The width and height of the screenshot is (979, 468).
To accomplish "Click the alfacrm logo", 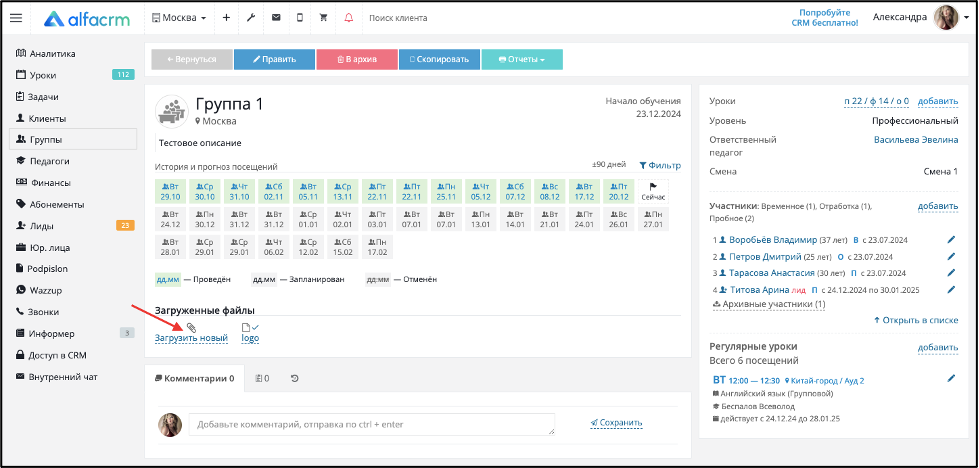I will tap(87, 18).
